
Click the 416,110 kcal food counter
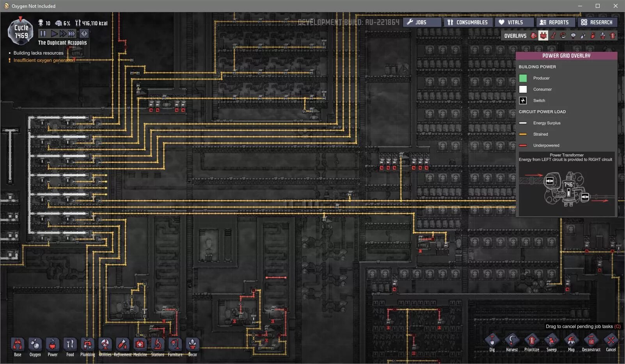(91, 23)
